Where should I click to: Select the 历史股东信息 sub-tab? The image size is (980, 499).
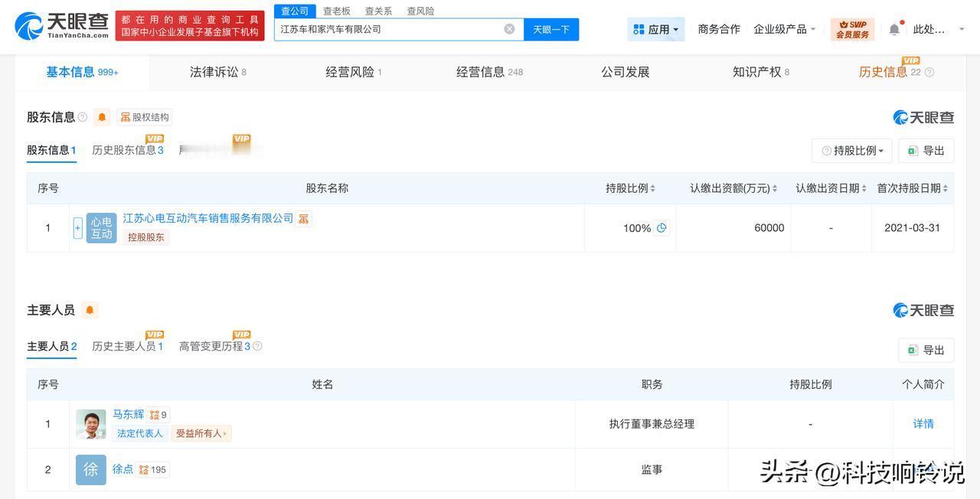[128, 150]
